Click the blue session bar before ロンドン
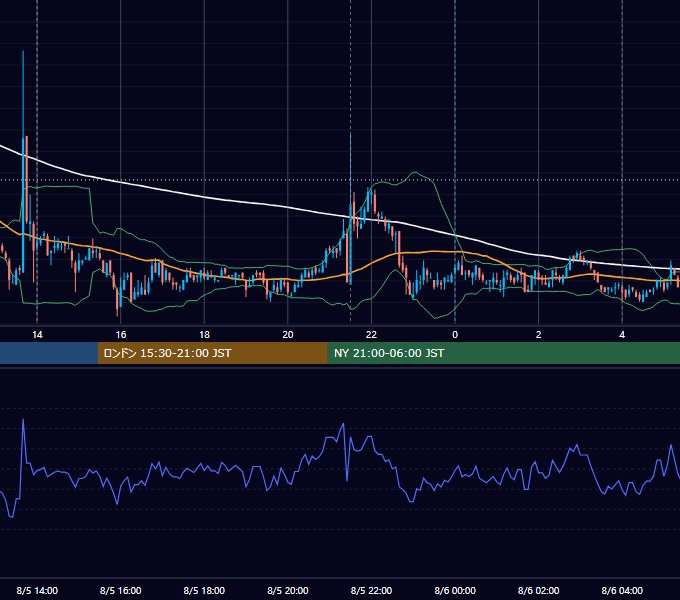The image size is (680, 600). click(x=49, y=353)
